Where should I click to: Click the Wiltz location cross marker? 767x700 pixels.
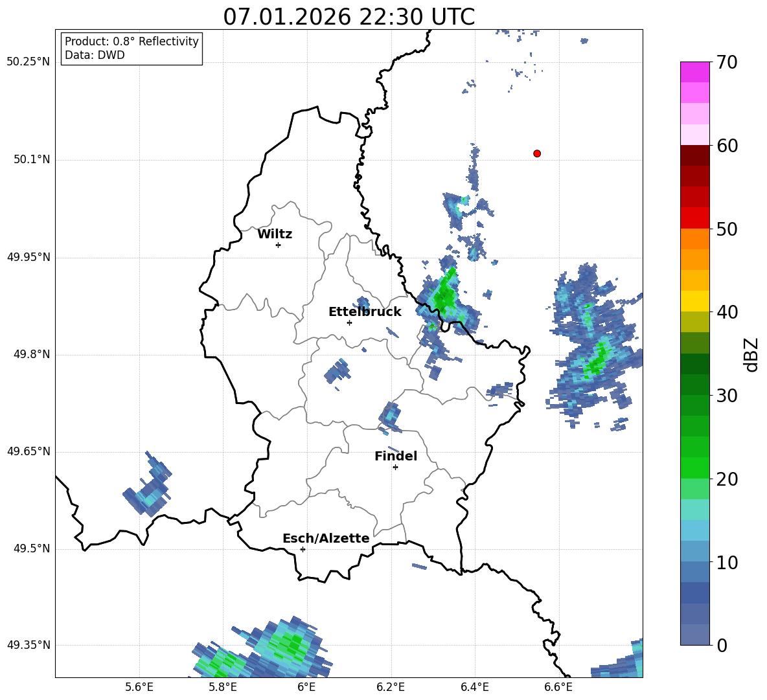(x=279, y=245)
